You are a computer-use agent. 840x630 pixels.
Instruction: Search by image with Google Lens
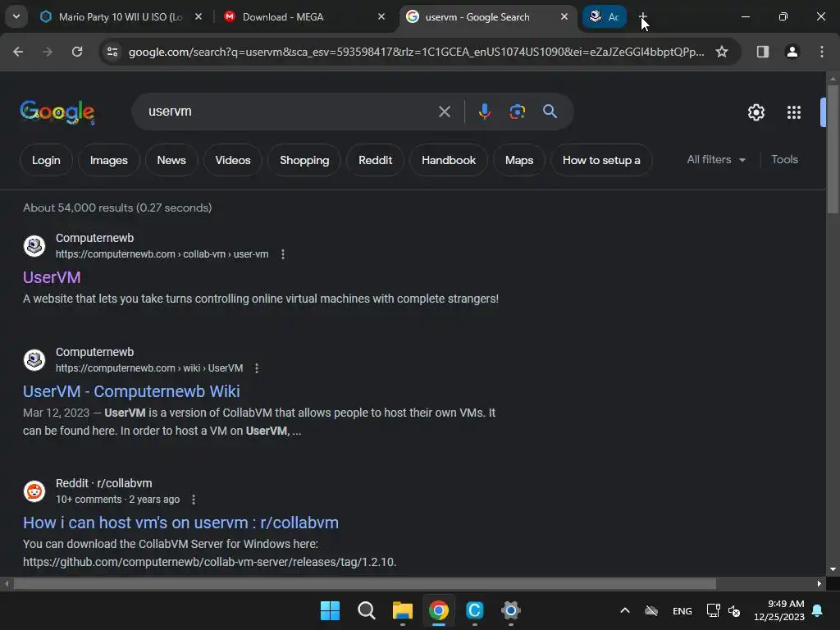pos(517,112)
